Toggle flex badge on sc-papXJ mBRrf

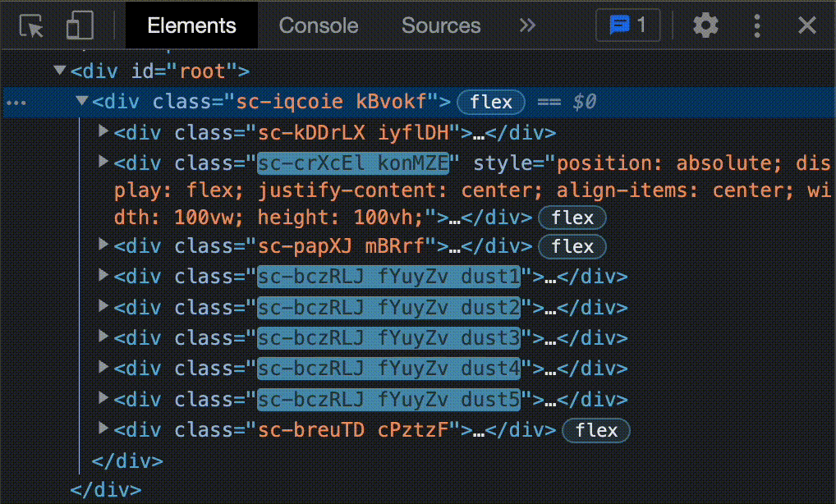click(x=572, y=246)
